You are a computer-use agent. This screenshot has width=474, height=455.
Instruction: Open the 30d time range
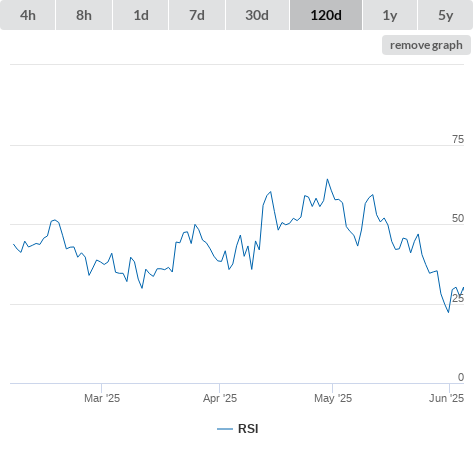click(x=257, y=15)
